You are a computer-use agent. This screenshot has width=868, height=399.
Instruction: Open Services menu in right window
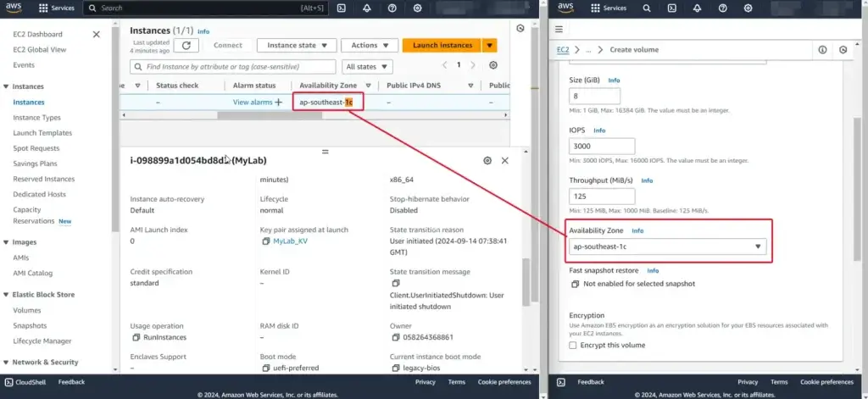tap(609, 8)
